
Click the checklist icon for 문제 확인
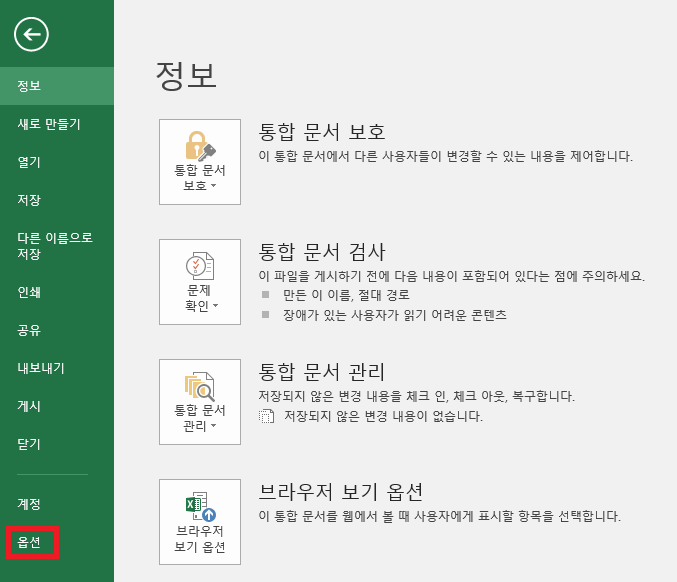(x=200, y=266)
